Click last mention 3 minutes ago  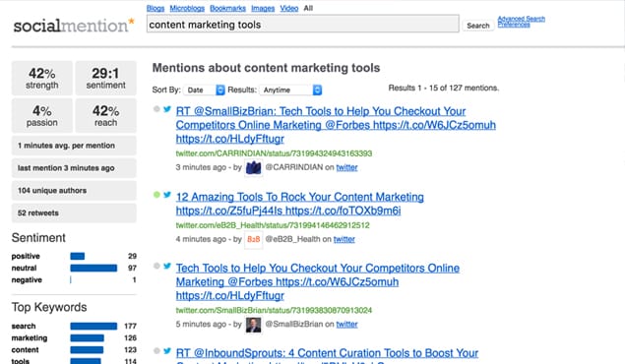[x=74, y=168]
